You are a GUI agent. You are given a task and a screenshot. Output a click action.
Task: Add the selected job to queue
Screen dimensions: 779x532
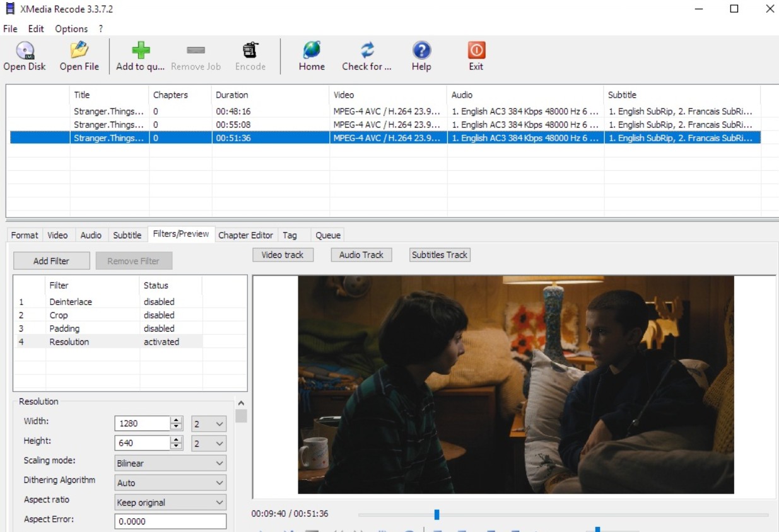coord(140,56)
